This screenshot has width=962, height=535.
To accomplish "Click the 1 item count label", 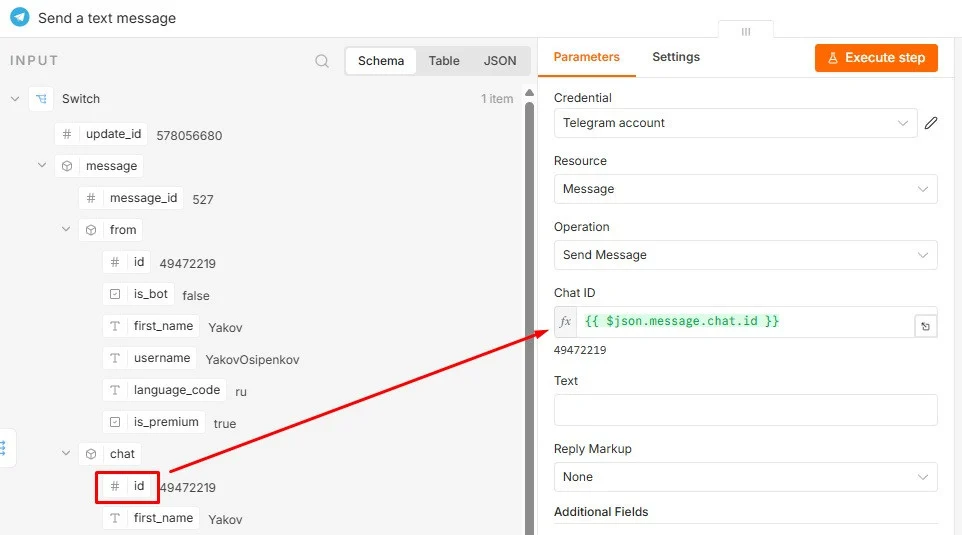I will pos(497,99).
